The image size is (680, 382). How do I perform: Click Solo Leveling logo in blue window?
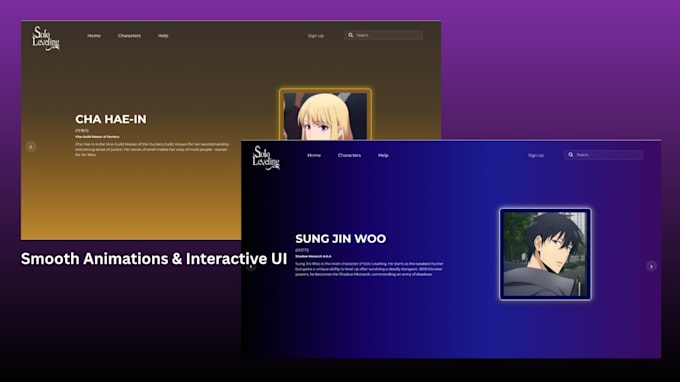[266, 158]
